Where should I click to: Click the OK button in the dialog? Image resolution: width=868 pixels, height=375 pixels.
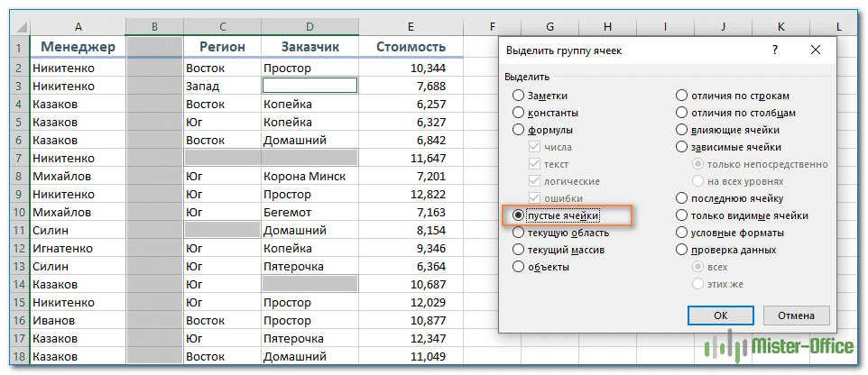[x=720, y=316]
